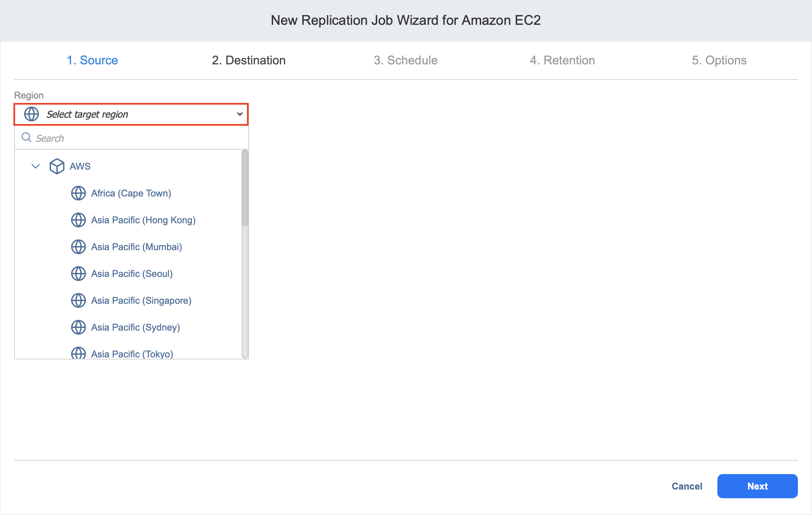Click the magnifier icon in the search box
Image resolution: width=812 pixels, height=515 pixels.
click(x=26, y=137)
